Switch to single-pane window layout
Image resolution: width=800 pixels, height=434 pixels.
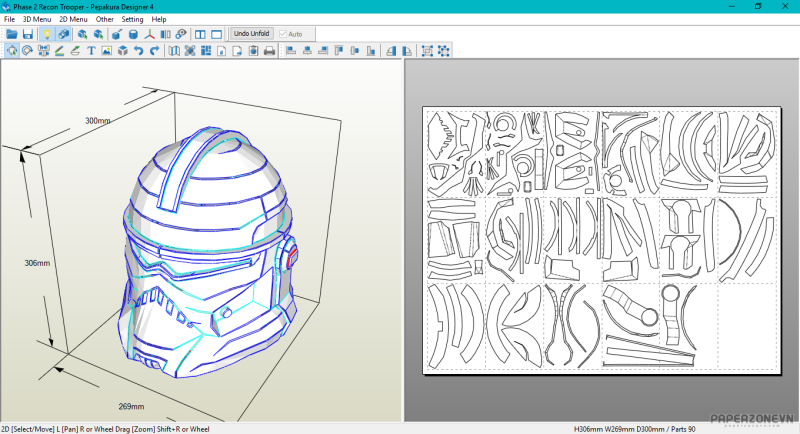tap(216, 34)
